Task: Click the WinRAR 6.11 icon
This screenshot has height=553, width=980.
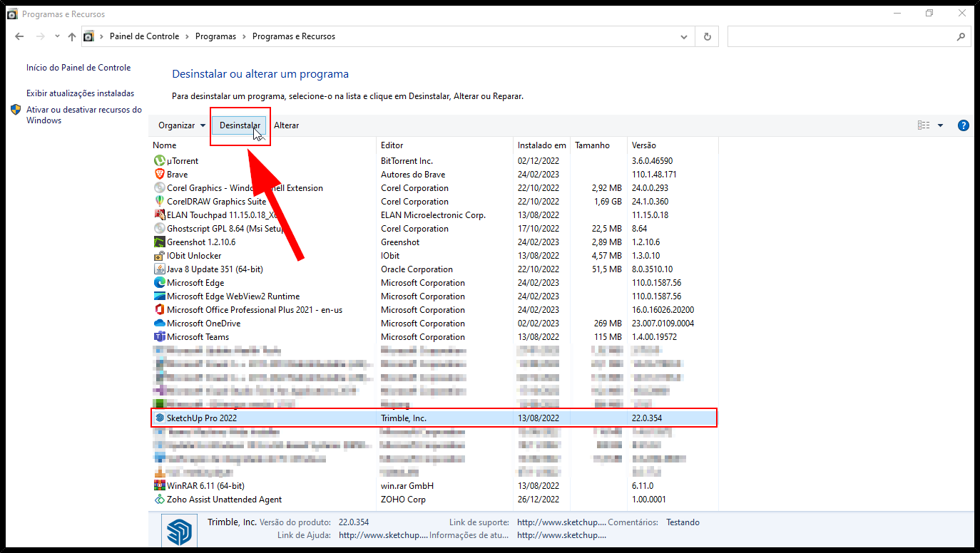Action: click(160, 486)
